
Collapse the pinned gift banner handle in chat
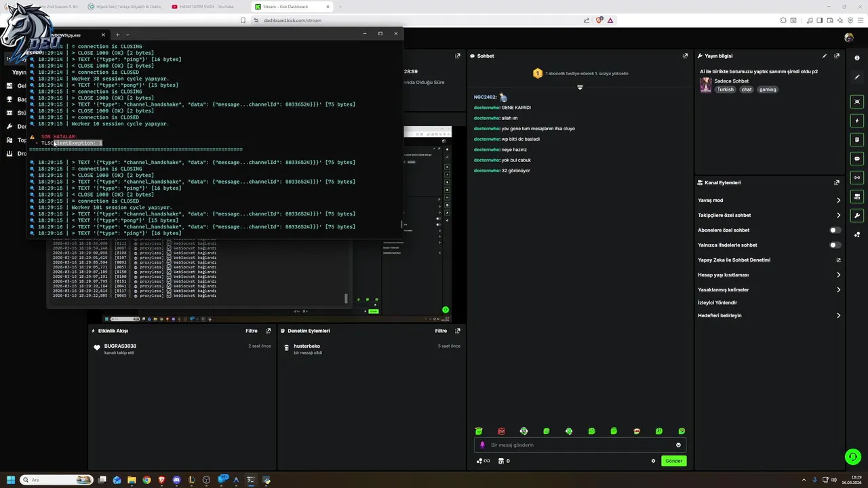point(580,87)
